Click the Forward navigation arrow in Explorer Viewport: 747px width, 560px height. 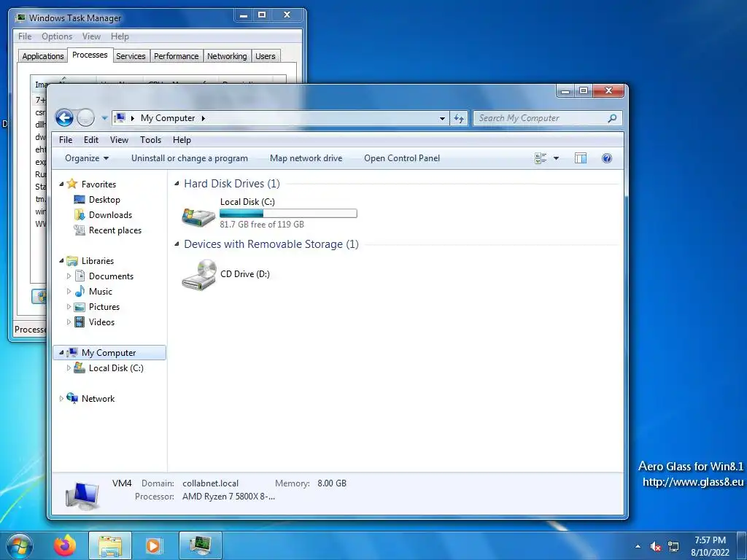(86, 117)
